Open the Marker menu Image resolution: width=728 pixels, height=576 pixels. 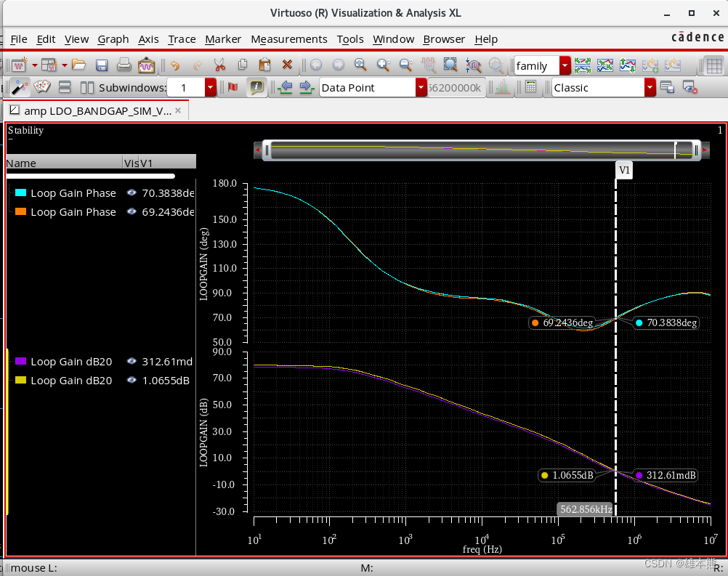(x=223, y=39)
